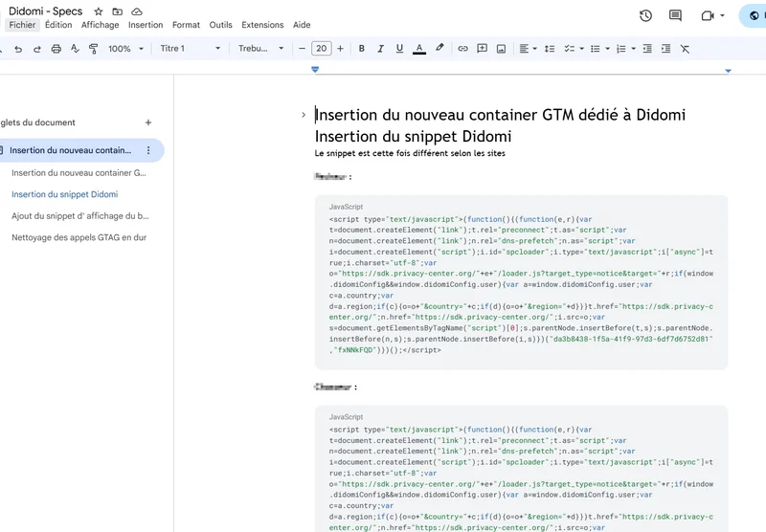
Task: Open the Insertion menu
Action: (x=146, y=25)
